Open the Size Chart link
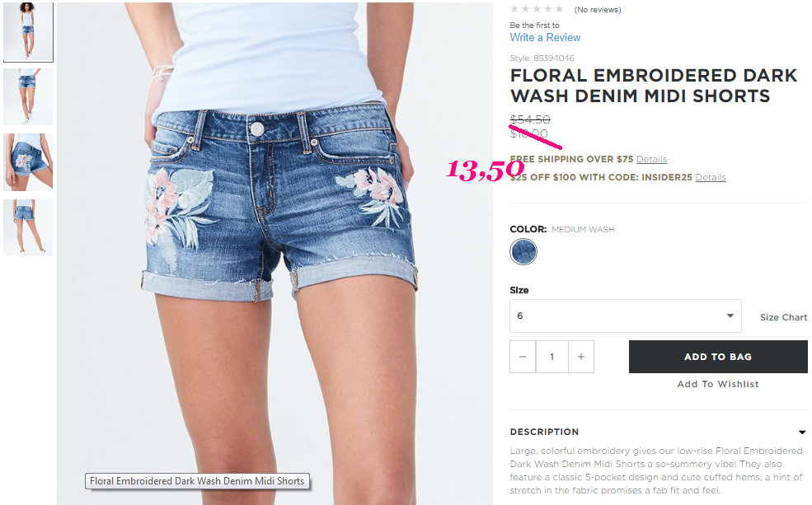Image resolution: width=812 pixels, height=505 pixels. pos(783,317)
